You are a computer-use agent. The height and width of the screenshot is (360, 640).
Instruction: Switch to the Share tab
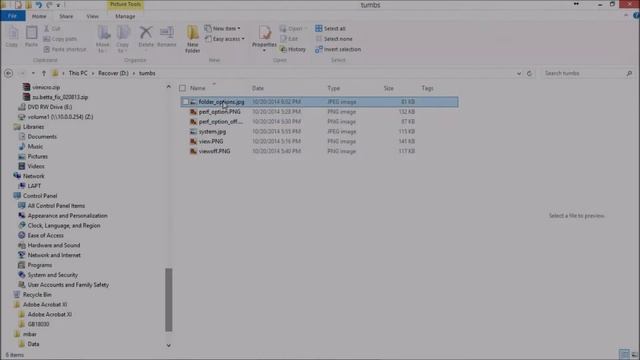tap(66, 16)
